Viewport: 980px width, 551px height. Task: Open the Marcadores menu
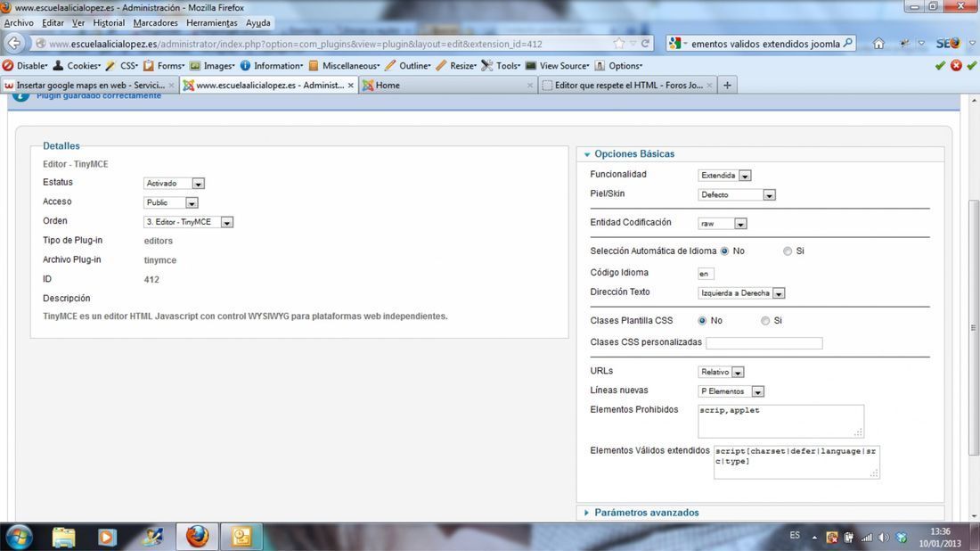click(x=155, y=23)
